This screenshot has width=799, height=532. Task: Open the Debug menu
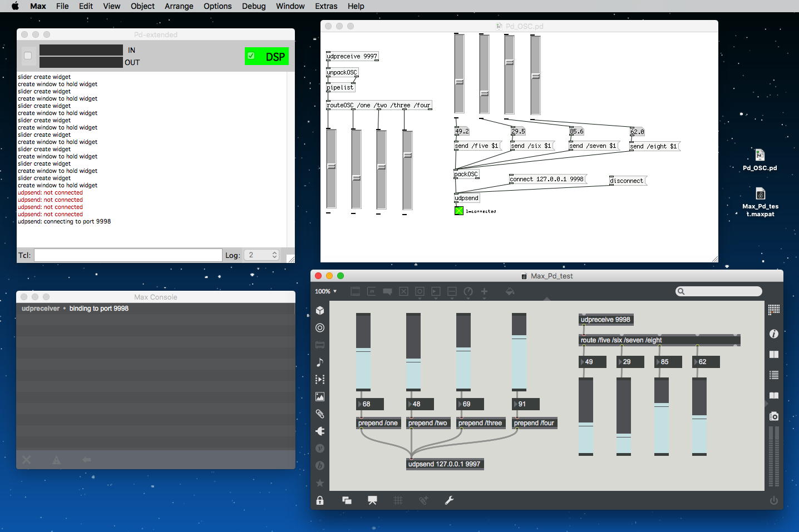click(x=254, y=6)
